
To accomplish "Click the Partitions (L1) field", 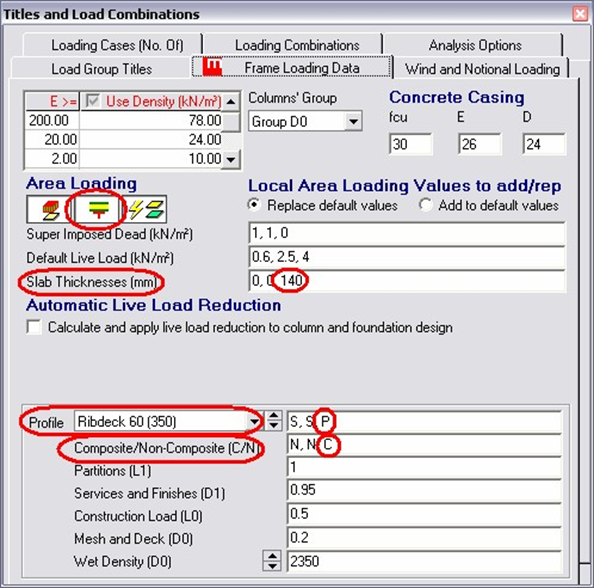I will point(424,467).
